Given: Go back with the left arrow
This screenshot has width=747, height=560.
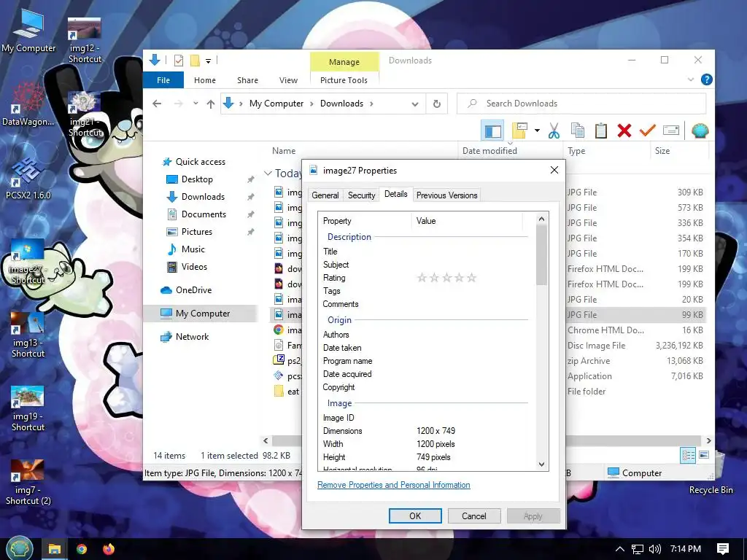Looking at the screenshot, I should 157,104.
